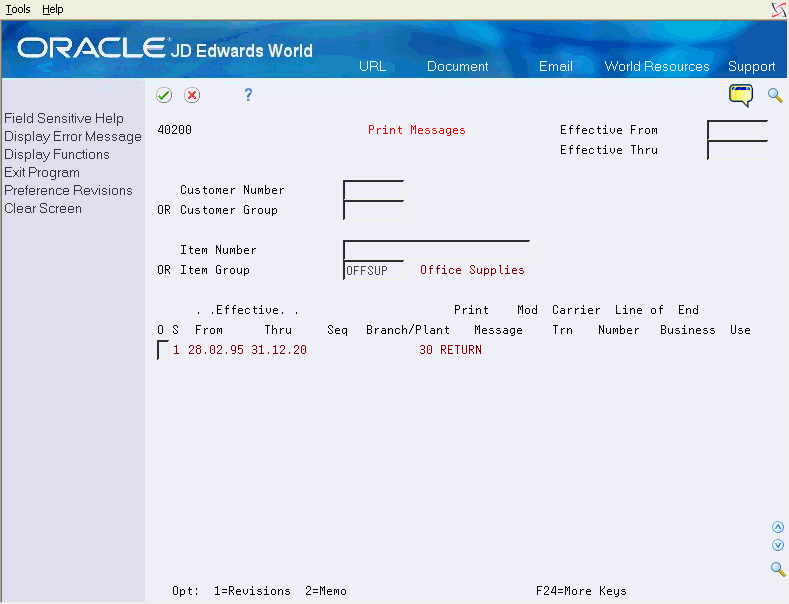The width and height of the screenshot is (789, 604).
Task: Click the scroll up arrow icon
Action: pyautogui.click(x=778, y=527)
